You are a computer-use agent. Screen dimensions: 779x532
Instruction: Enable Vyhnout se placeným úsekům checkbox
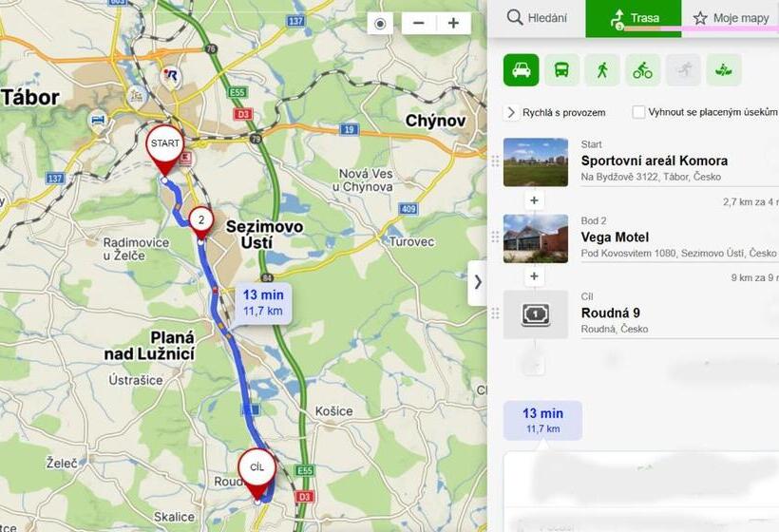[638, 112]
